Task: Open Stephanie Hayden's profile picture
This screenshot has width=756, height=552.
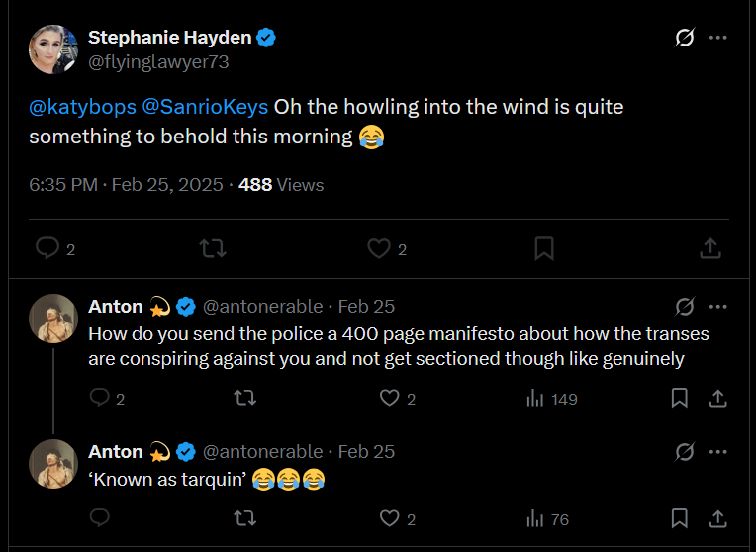Action: click(53, 49)
